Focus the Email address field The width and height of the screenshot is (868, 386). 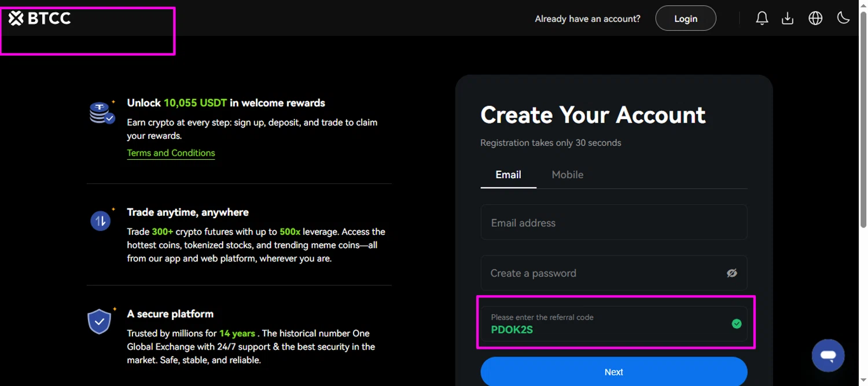614,222
